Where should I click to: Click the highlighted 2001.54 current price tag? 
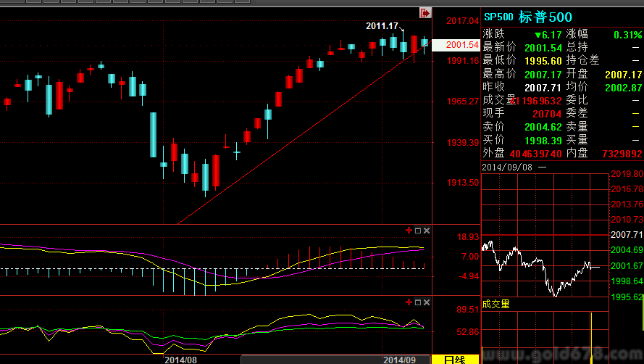click(x=461, y=45)
